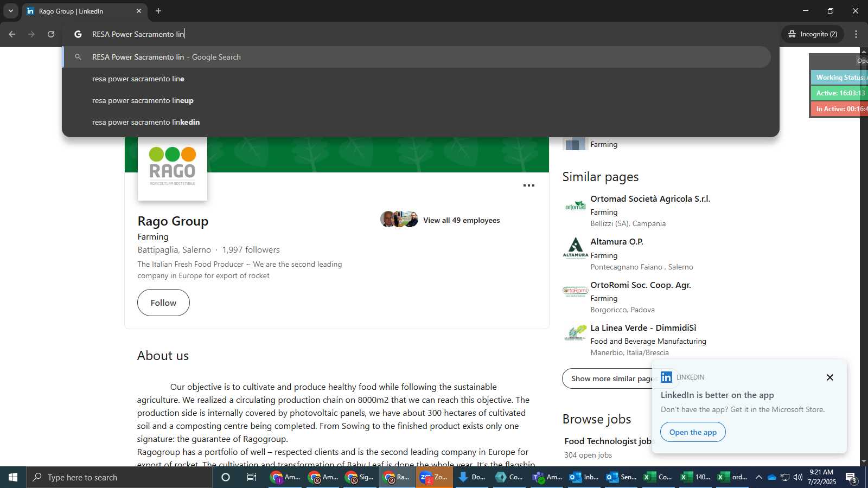Image resolution: width=868 pixels, height=488 pixels.
Task: Open the Excel '140...' taskbar window
Action: (x=696, y=477)
